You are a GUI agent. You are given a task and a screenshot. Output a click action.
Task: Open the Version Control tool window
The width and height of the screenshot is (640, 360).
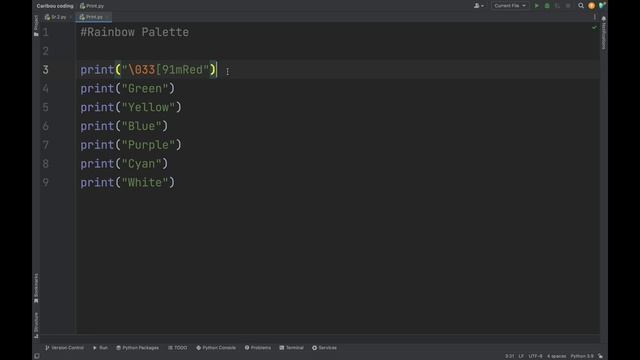[64, 348]
